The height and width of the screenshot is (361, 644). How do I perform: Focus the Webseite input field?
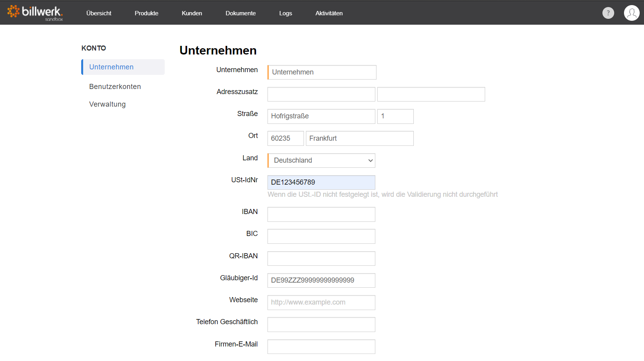tap(321, 303)
